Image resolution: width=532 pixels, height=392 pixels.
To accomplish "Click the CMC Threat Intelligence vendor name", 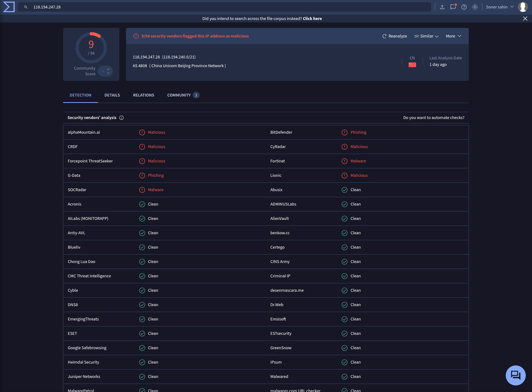I will pos(89,276).
